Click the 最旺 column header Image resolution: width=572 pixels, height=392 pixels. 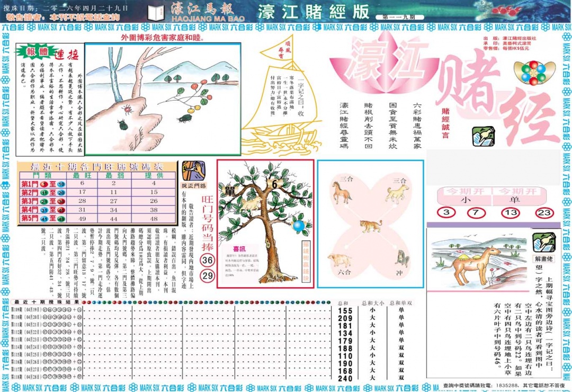tap(82, 175)
